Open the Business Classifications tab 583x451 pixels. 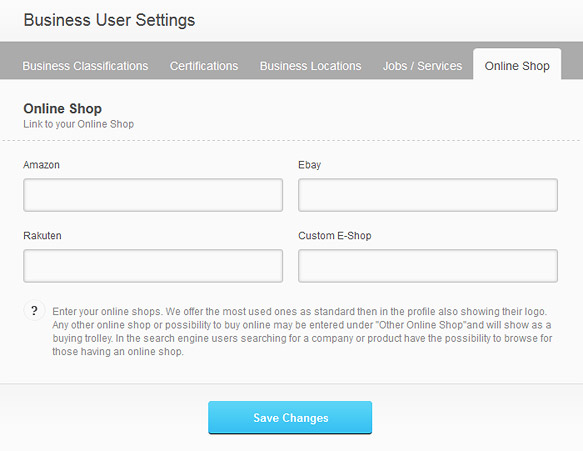[x=85, y=66]
